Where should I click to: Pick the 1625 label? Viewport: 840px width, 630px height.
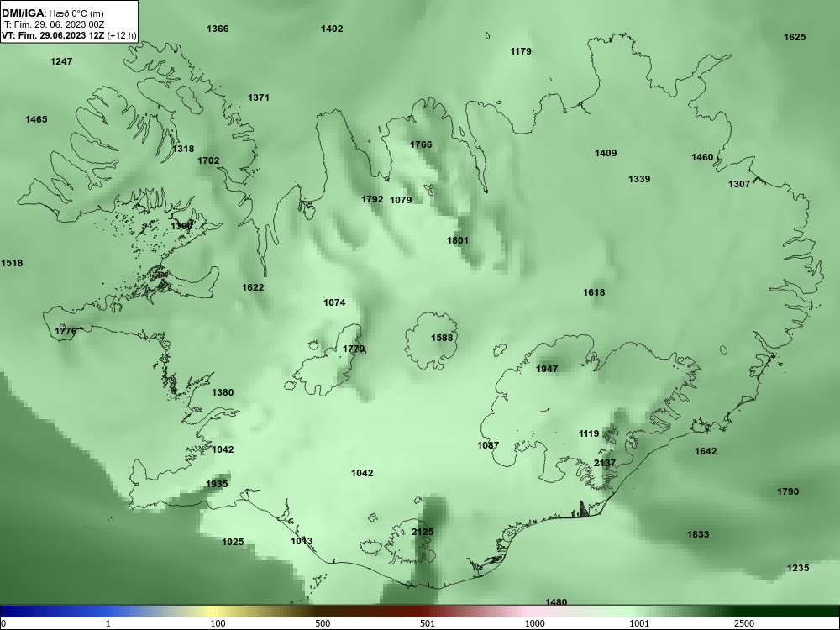(795, 37)
